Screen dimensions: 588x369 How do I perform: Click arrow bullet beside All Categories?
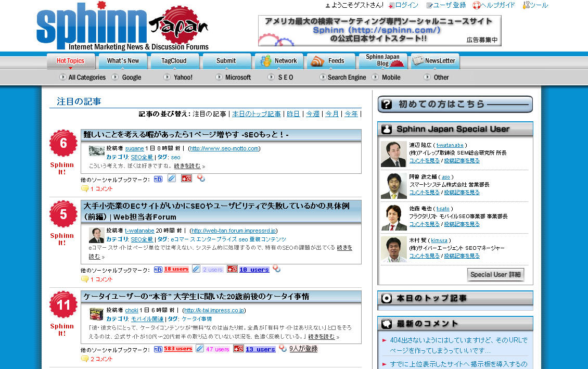point(62,77)
